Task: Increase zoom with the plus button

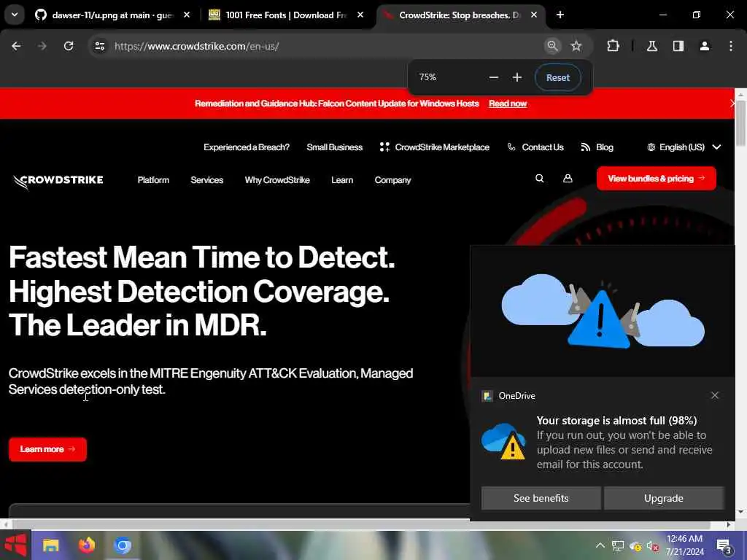Action: click(x=517, y=77)
